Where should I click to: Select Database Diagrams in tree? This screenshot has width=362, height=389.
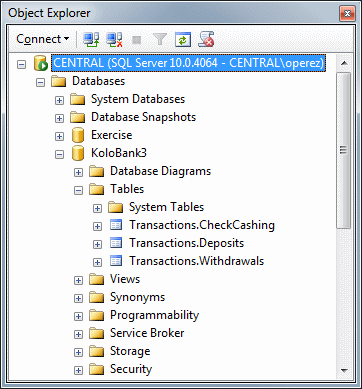(160, 171)
